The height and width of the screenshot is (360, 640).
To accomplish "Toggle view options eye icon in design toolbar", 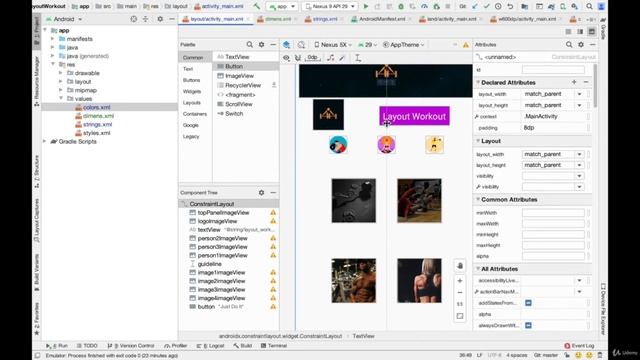I will coord(287,58).
